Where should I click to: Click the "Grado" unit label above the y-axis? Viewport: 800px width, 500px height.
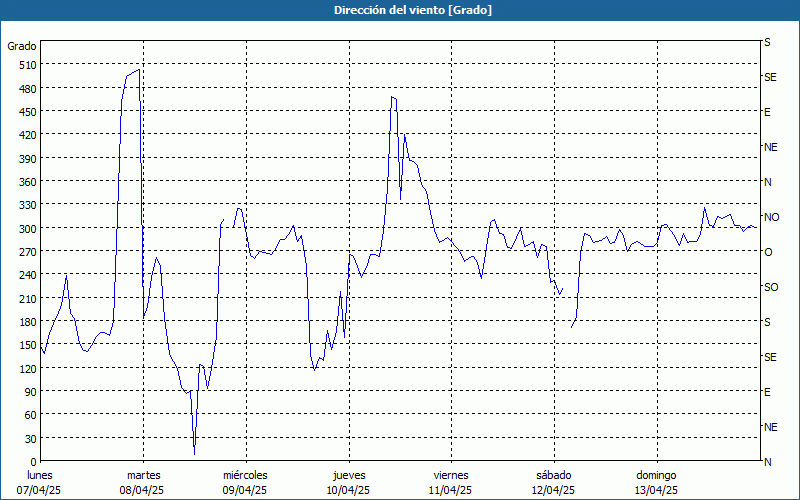(22, 46)
